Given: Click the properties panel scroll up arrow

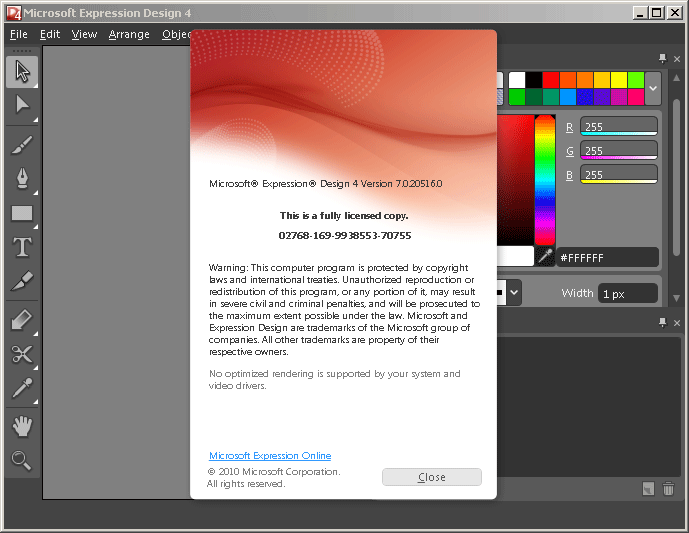Looking at the screenshot, I should pos(677,78).
